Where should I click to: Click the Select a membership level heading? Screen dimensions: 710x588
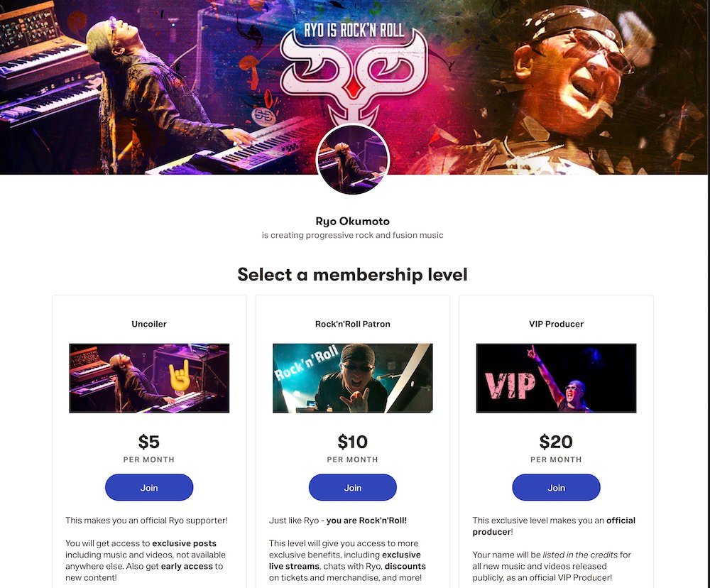[x=352, y=275]
